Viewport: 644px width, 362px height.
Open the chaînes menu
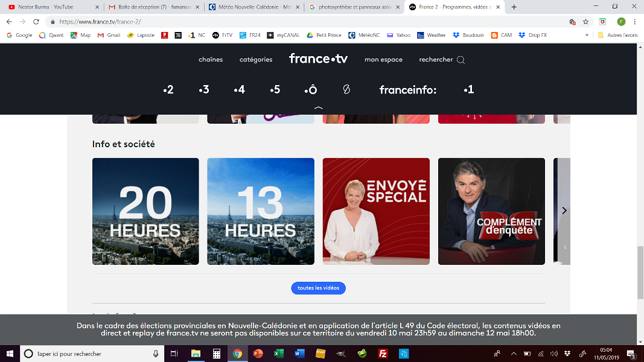point(211,60)
